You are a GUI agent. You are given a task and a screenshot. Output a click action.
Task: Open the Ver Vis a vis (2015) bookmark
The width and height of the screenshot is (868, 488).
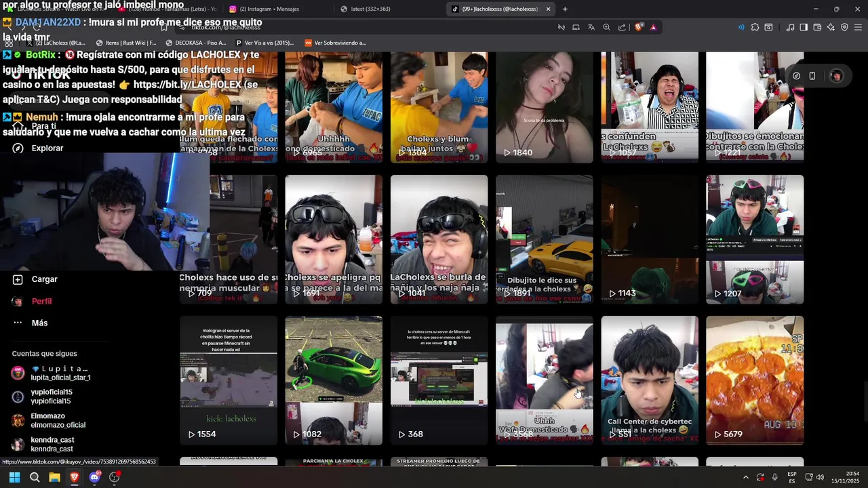pyautogui.click(x=264, y=43)
